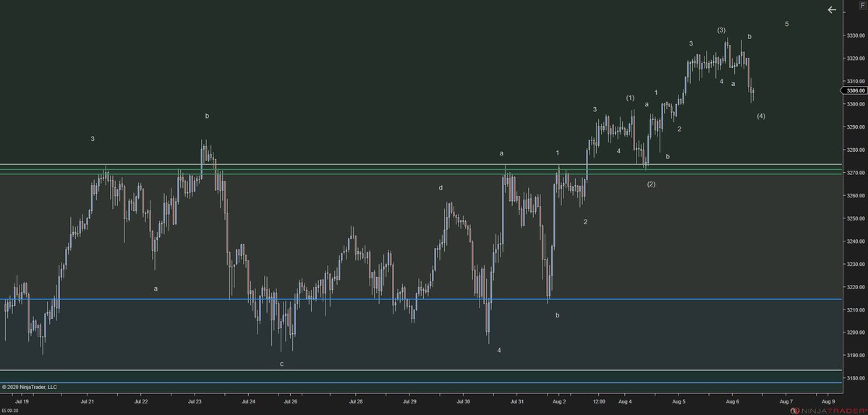This screenshot has height=415, width=868.
Task: Select the (2) wave annotation
Action: [x=651, y=184]
